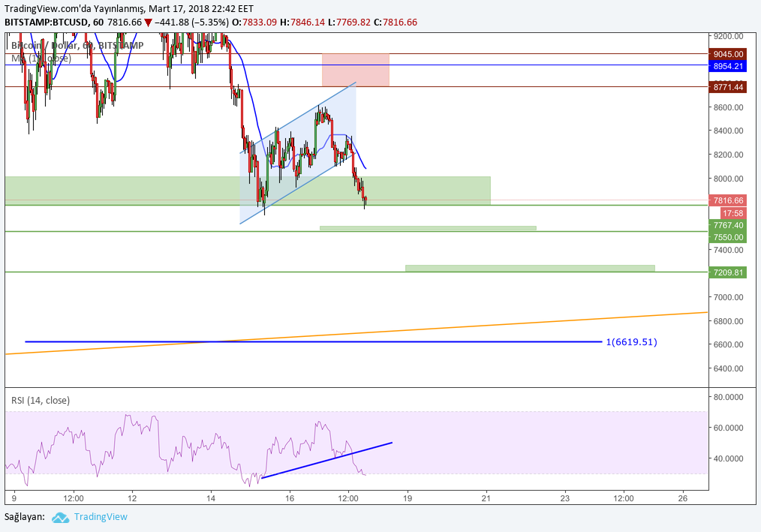Click the RSI 40.0000 axis tick
Screen dimensions: 761x532
[728, 458]
